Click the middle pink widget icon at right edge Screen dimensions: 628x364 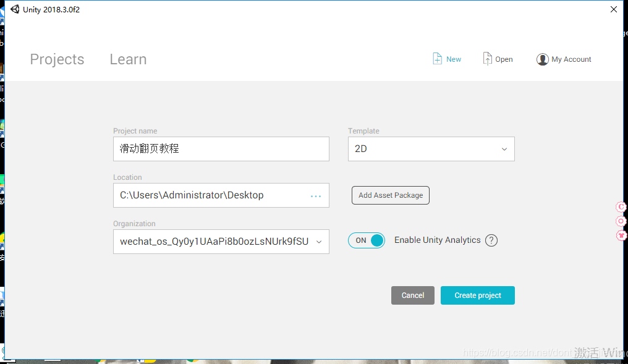[x=621, y=221]
